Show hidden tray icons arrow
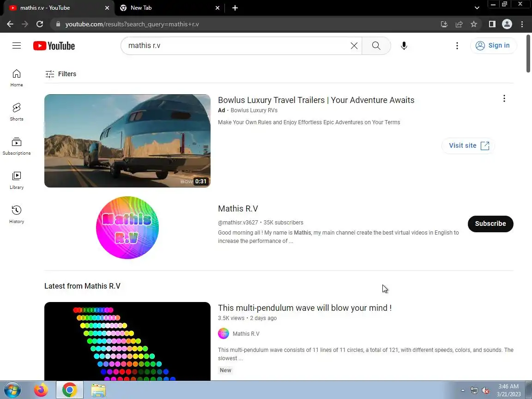 [463, 391]
